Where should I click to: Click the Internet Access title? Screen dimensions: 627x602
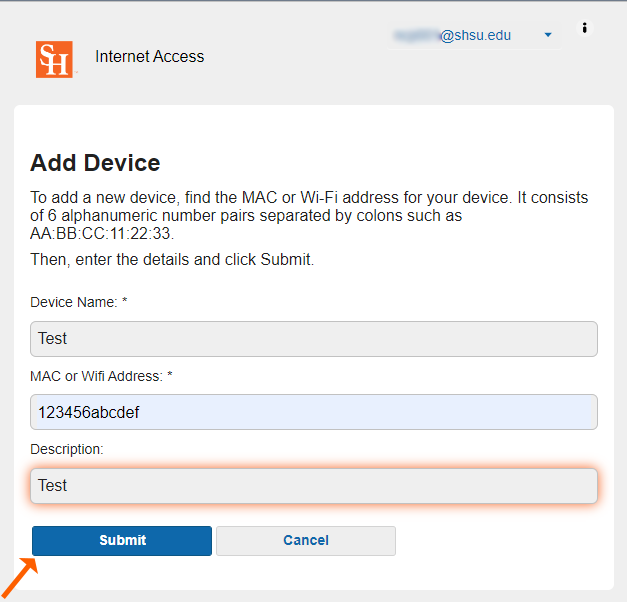pos(149,57)
